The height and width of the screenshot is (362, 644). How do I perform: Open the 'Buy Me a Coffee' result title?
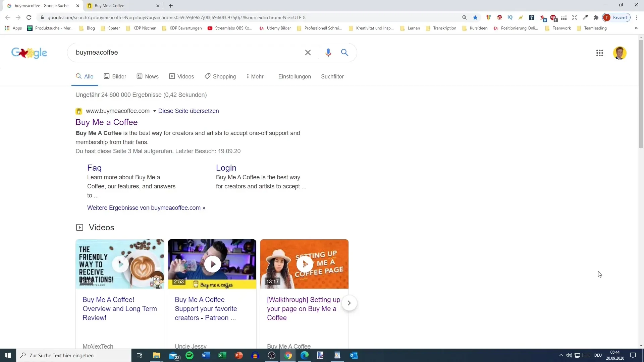(x=106, y=122)
